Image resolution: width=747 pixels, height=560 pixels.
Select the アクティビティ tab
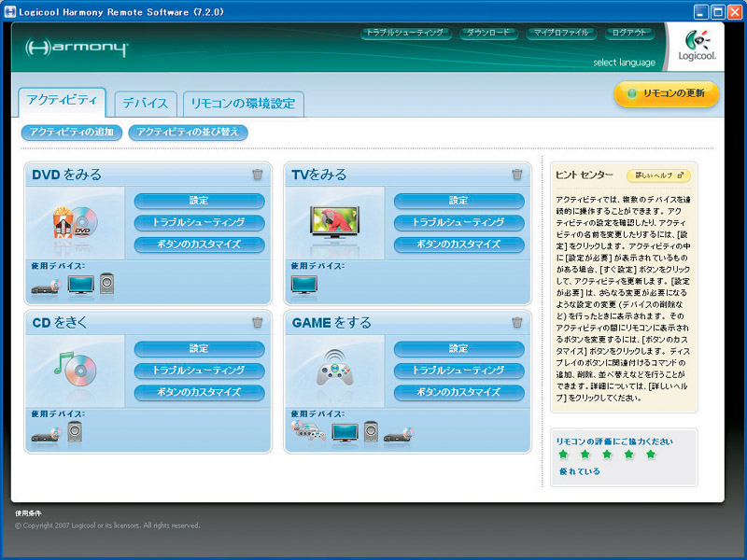pyautogui.click(x=62, y=101)
